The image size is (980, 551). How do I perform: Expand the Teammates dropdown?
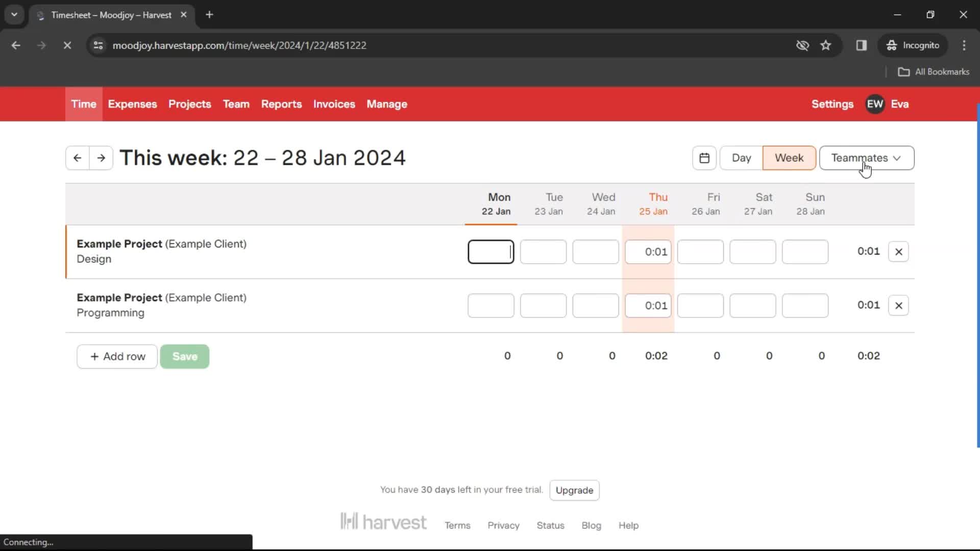(x=866, y=158)
